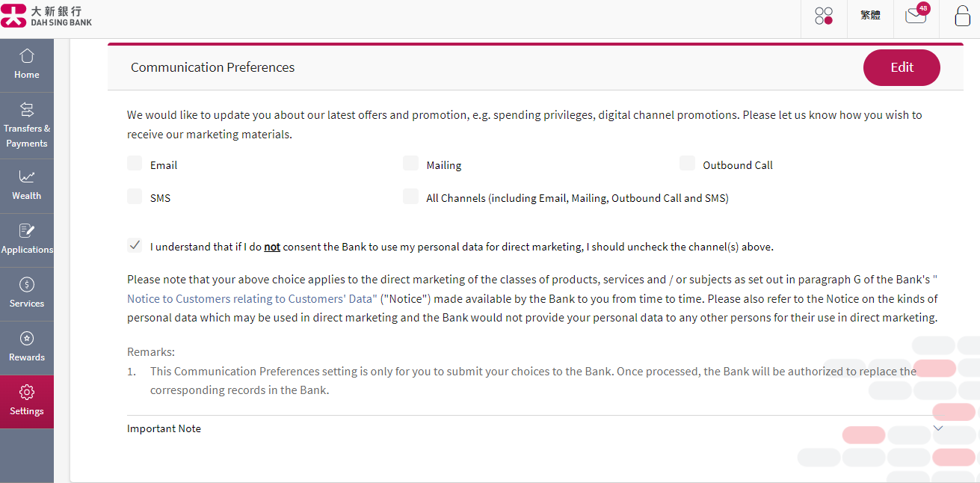This screenshot has width=980, height=483.
Task: Open Transfers & Payments sidebar item
Action: [x=27, y=125]
